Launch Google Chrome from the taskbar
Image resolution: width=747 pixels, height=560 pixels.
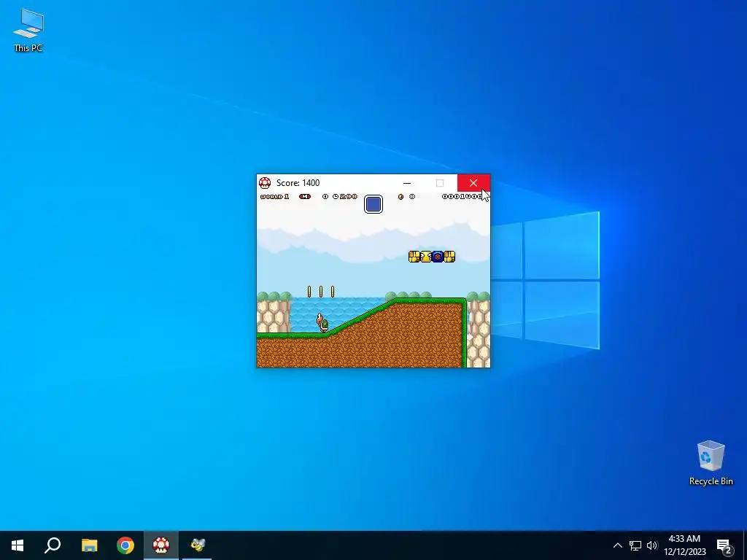coord(125,545)
